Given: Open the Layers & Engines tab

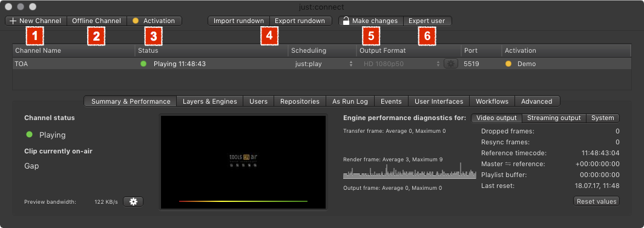Looking at the screenshot, I should [210, 101].
